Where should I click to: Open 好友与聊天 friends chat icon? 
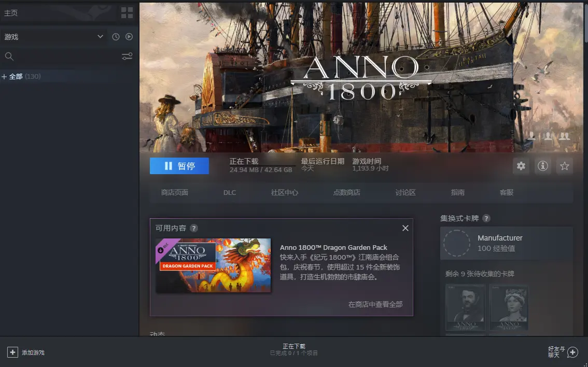coord(572,352)
